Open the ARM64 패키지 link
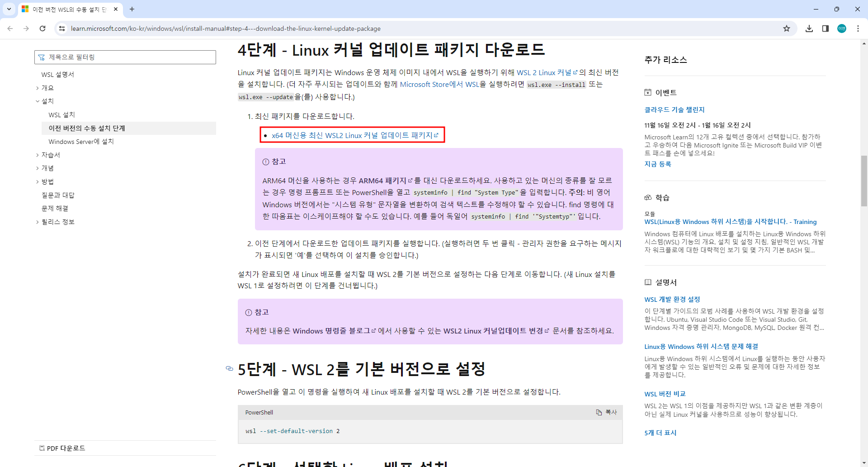Viewport: 868px width, 467px height. (x=386, y=181)
